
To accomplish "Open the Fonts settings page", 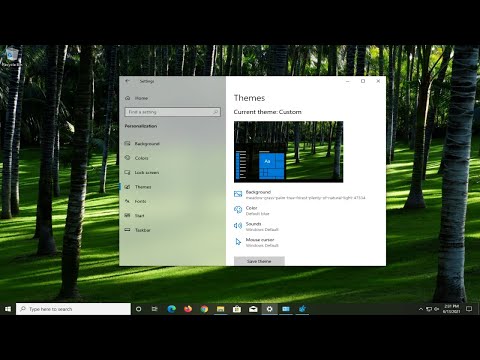I will point(136,201).
